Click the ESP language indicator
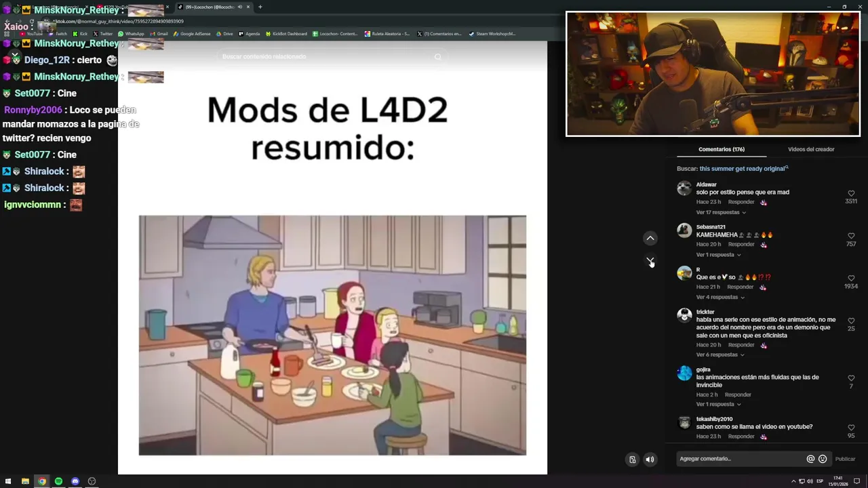The height and width of the screenshot is (488, 868). point(820,481)
